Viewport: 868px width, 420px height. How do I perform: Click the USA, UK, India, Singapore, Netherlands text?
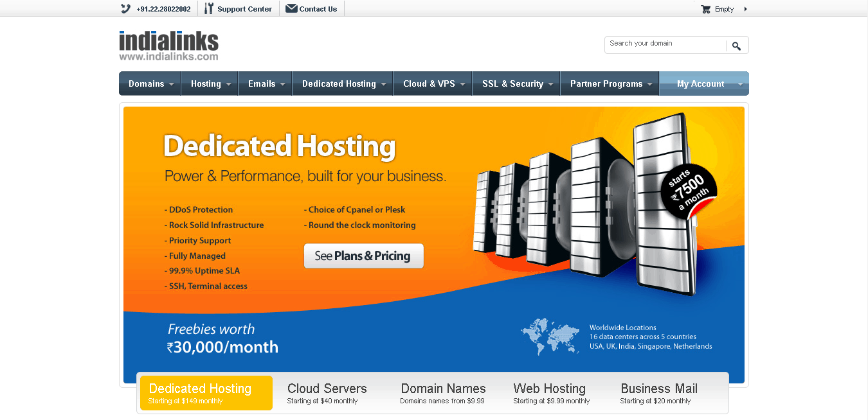coord(651,346)
